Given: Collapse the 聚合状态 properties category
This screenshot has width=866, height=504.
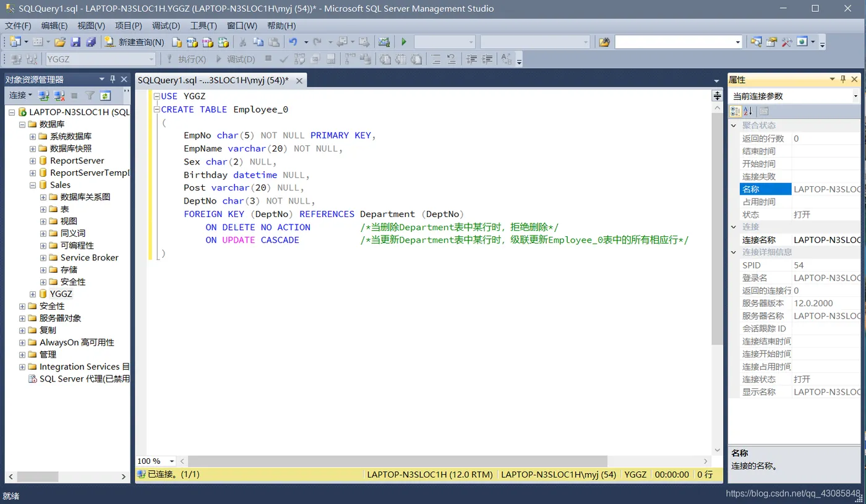Looking at the screenshot, I should [734, 126].
